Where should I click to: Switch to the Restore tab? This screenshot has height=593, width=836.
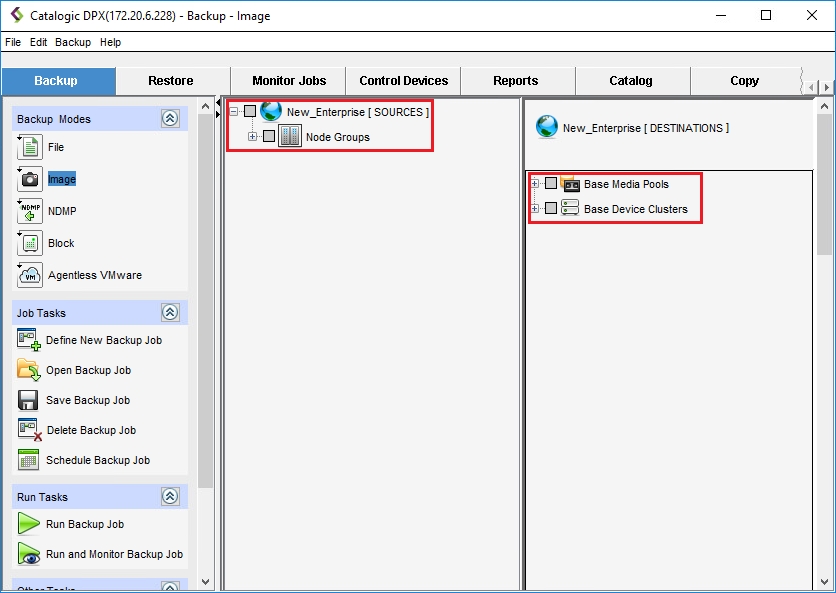pyautogui.click(x=171, y=81)
